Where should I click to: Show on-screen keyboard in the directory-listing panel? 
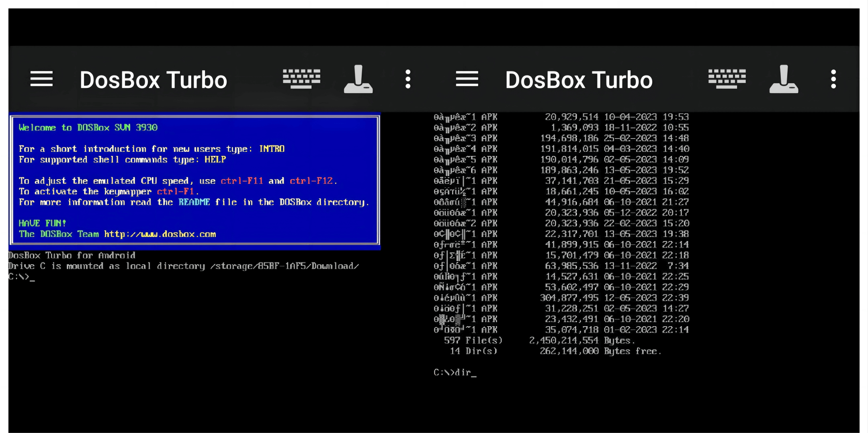click(x=727, y=79)
